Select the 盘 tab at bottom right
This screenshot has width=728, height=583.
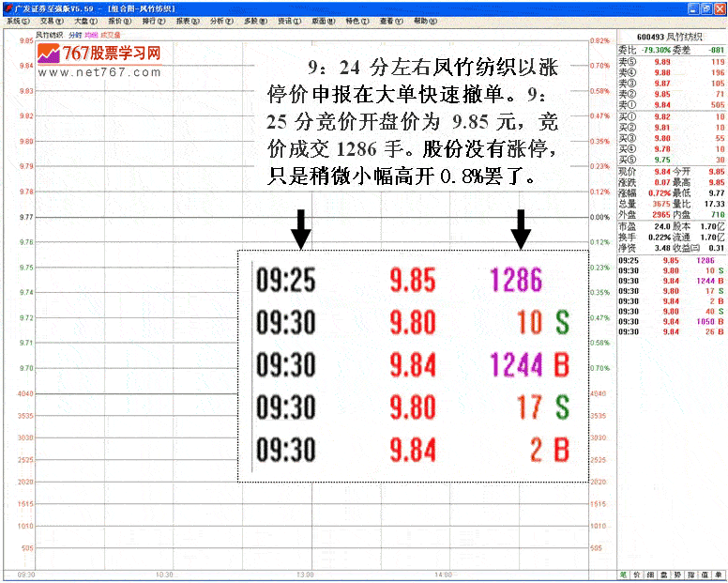pyautogui.click(x=664, y=574)
